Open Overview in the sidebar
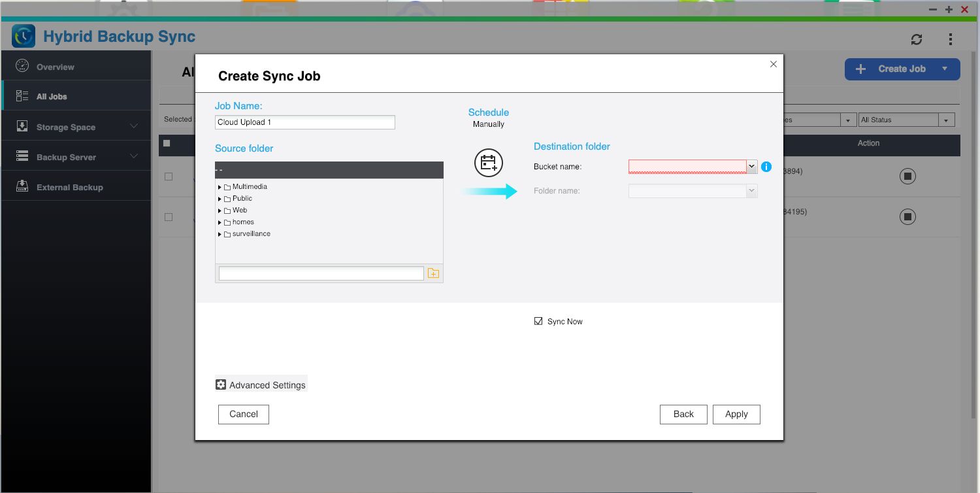Viewport: 980px width, 493px height. tap(56, 67)
